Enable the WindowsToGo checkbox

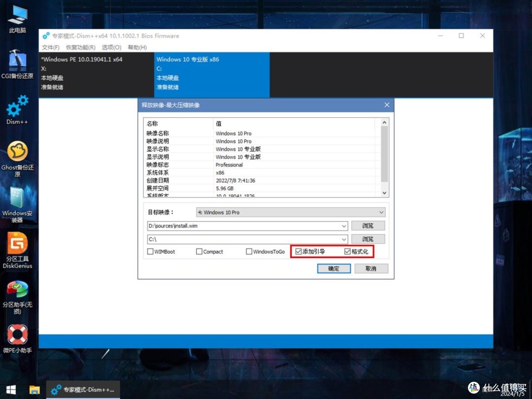point(249,251)
